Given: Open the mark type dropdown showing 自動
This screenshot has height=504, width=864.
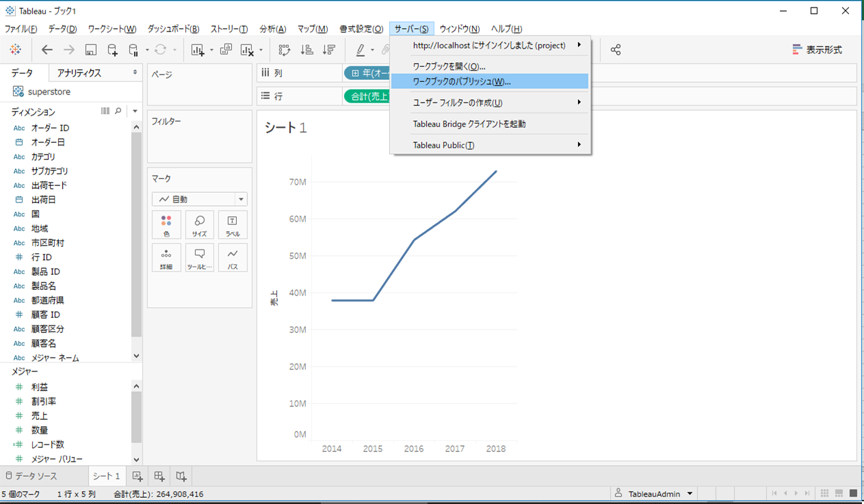Looking at the screenshot, I should pyautogui.click(x=200, y=199).
